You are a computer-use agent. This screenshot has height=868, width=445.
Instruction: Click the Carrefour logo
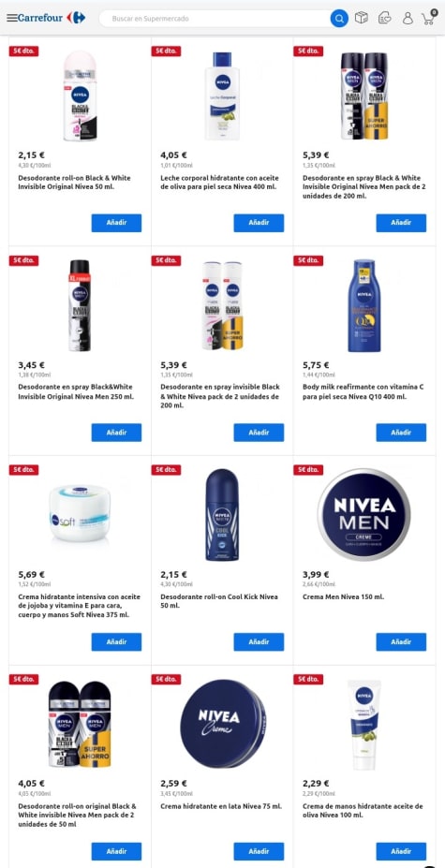pos(52,18)
